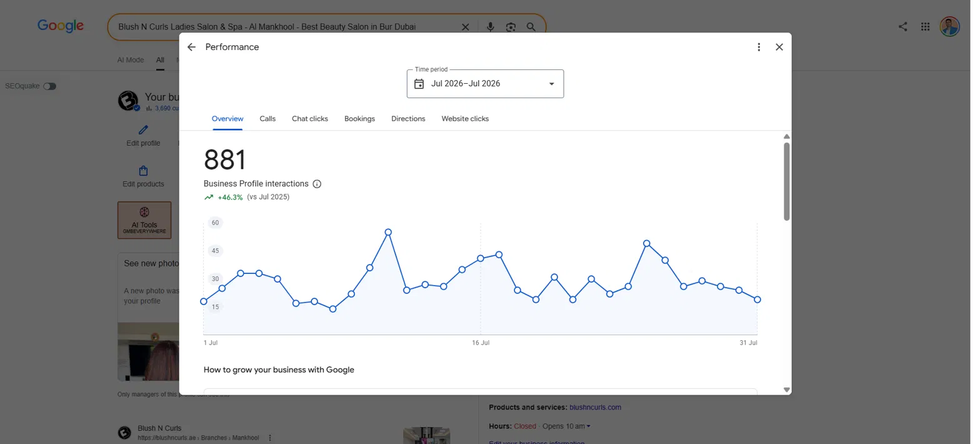980x444 pixels.
Task: Open the blushncurls.com products link
Action: point(595,407)
